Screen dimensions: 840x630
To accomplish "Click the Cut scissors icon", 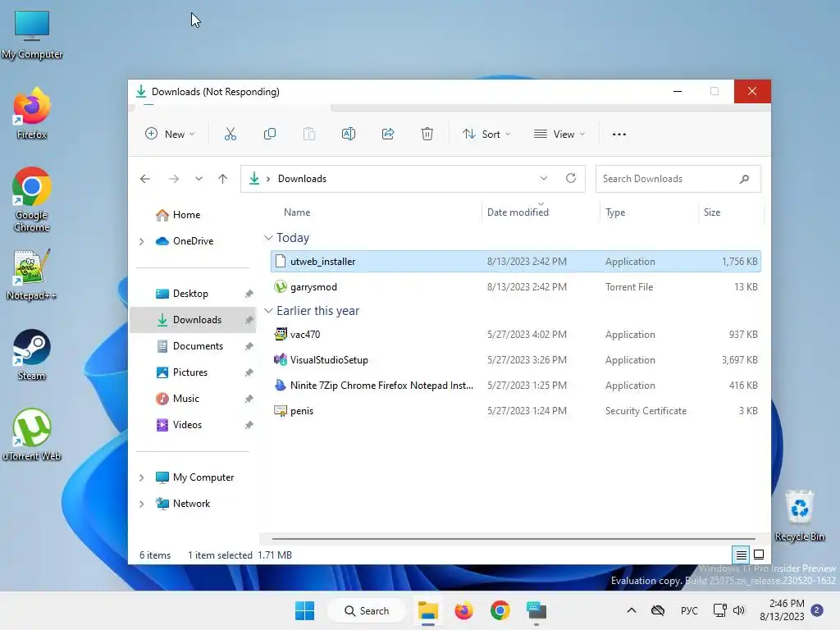I will 231,134.
